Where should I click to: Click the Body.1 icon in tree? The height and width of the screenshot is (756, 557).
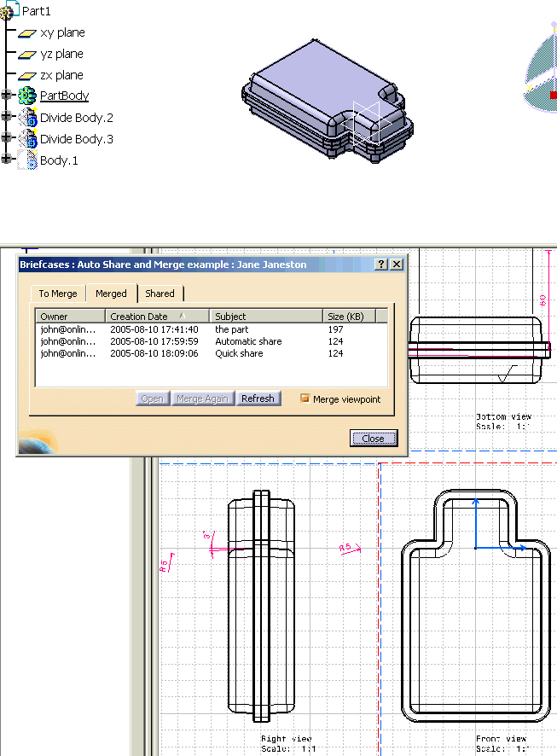pos(27,160)
